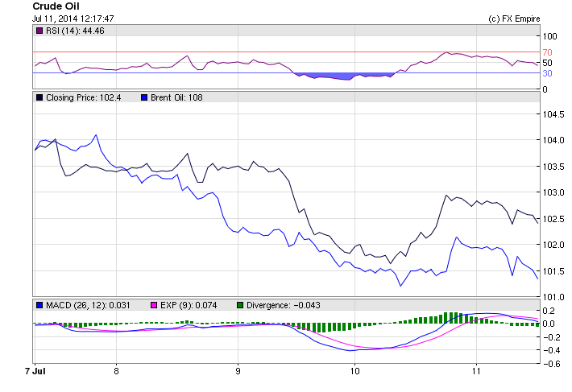Click the '101.5' price axis label
Screen dimensions: 572x392
553,271
